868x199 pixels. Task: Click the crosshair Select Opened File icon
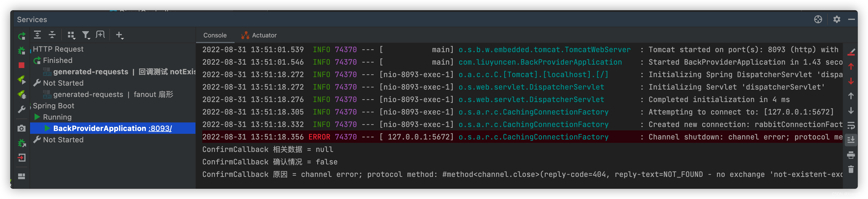[x=818, y=20]
